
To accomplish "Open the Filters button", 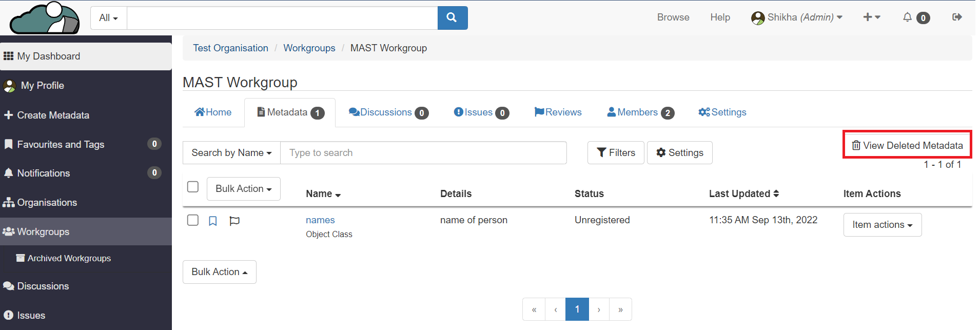I will (x=616, y=153).
